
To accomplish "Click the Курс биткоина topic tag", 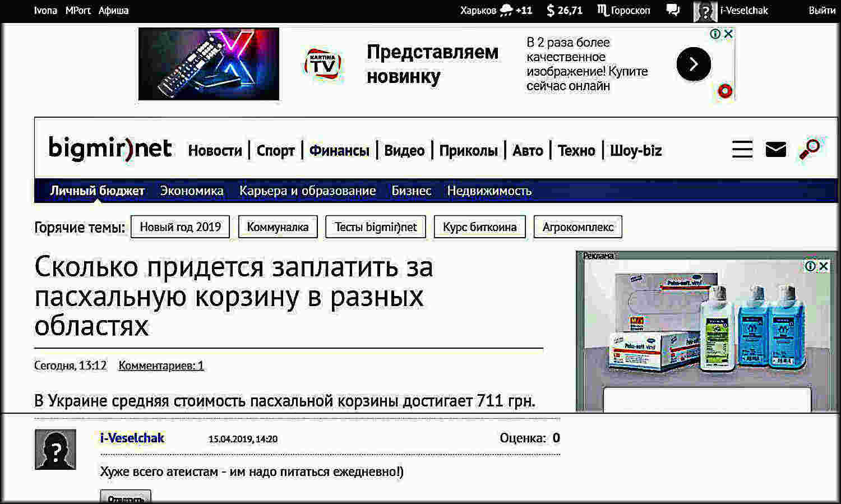I will (479, 227).
